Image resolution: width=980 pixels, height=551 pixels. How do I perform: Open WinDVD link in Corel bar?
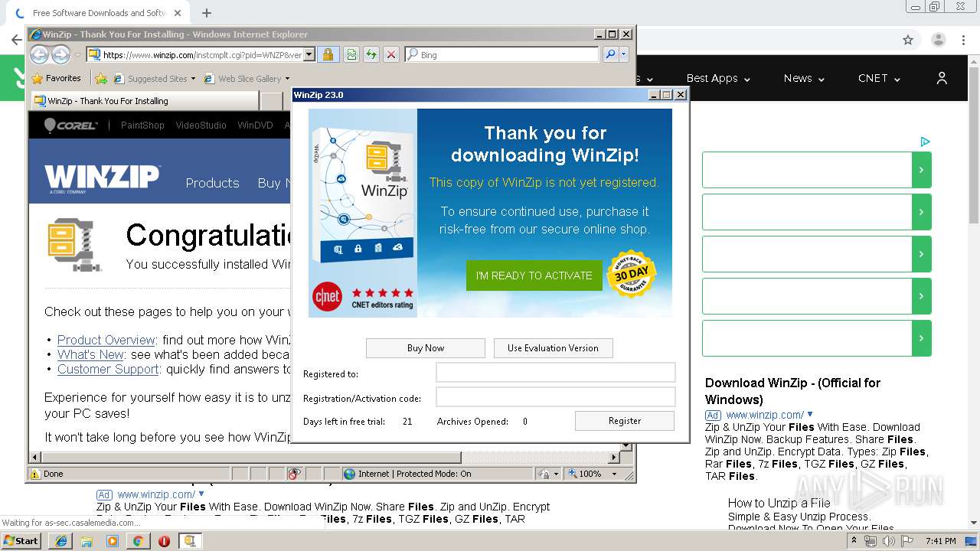tap(255, 126)
